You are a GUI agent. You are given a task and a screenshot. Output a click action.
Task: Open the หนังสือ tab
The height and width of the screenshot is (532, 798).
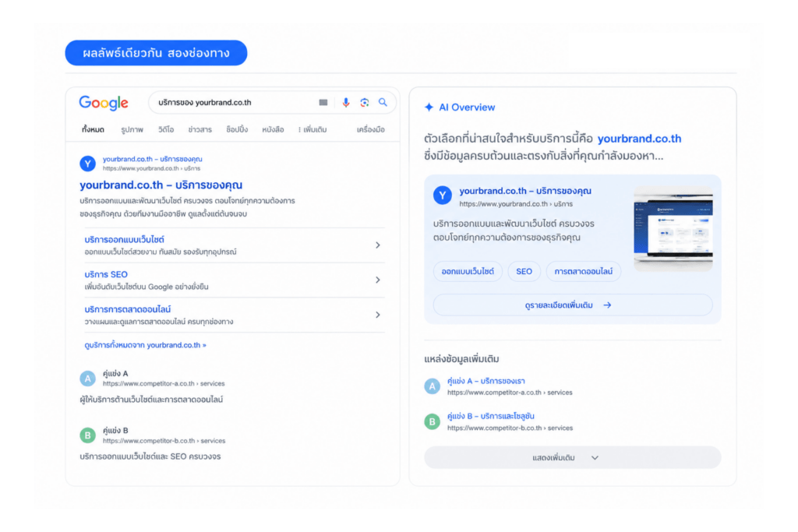(x=273, y=130)
